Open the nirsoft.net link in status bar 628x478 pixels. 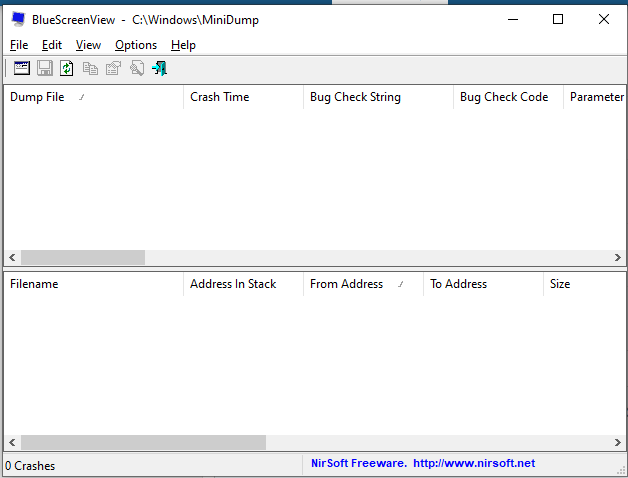[x=474, y=463]
